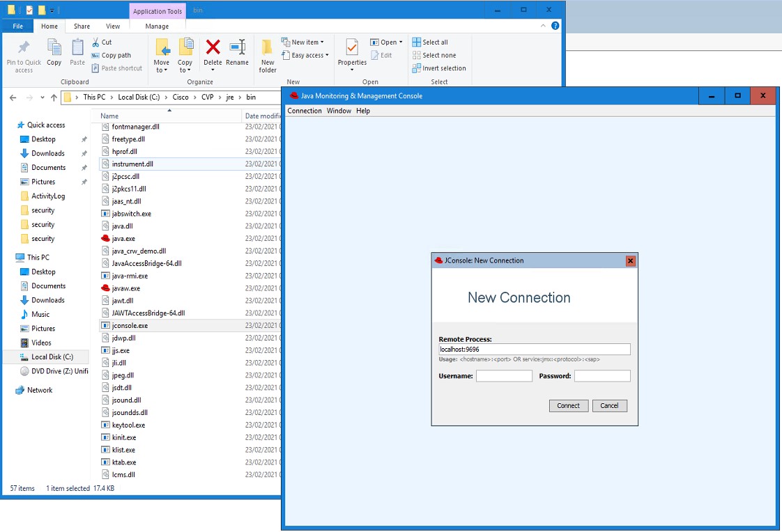
Task: Click the Back navigation arrow
Action: pyautogui.click(x=13, y=97)
